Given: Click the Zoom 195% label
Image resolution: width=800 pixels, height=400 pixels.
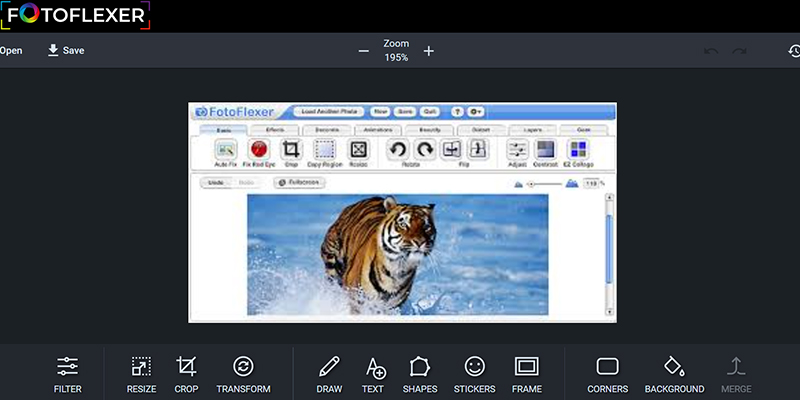Looking at the screenshot, I should point(396,51).
